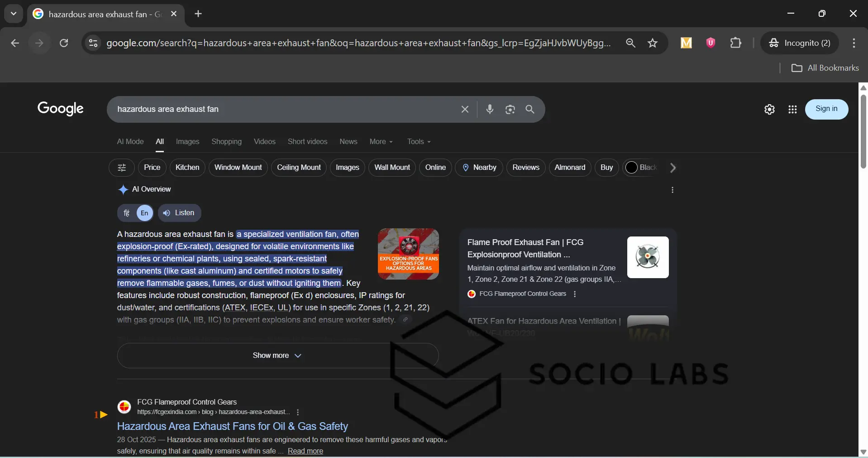Select the Black color filter chip

pos(641,168)
